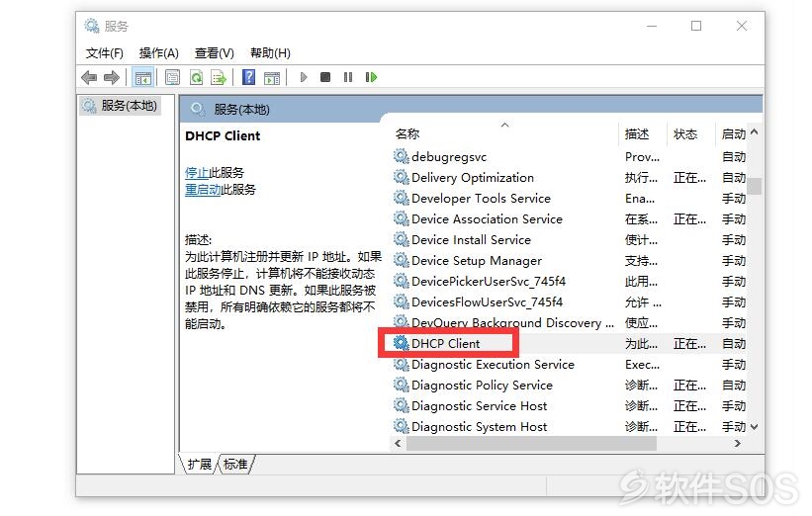Sort by the 状态 column header

point(685,134)
